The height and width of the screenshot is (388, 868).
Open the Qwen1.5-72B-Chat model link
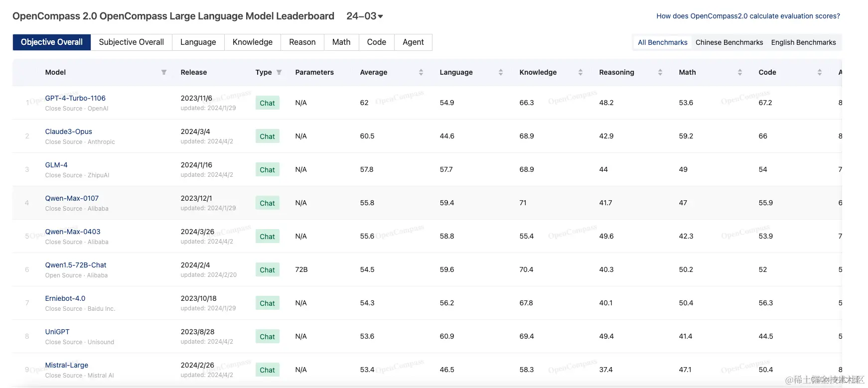(76, 265)
